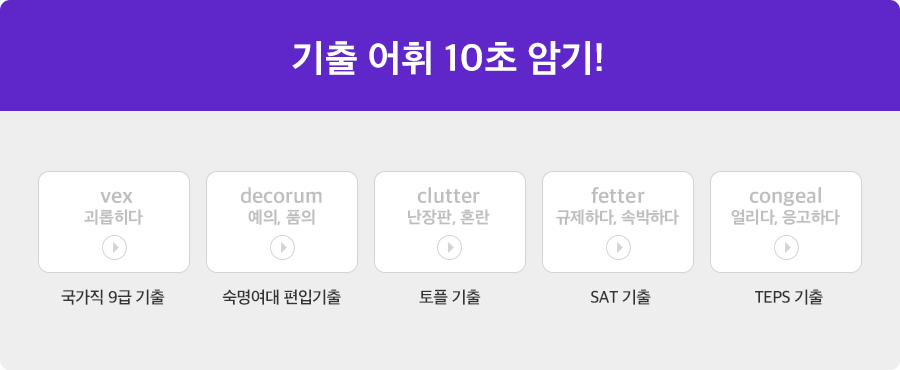Open the TEPS 기출 label
The height and width of the screenshot is (370, 900).
[x=789, y=298]
